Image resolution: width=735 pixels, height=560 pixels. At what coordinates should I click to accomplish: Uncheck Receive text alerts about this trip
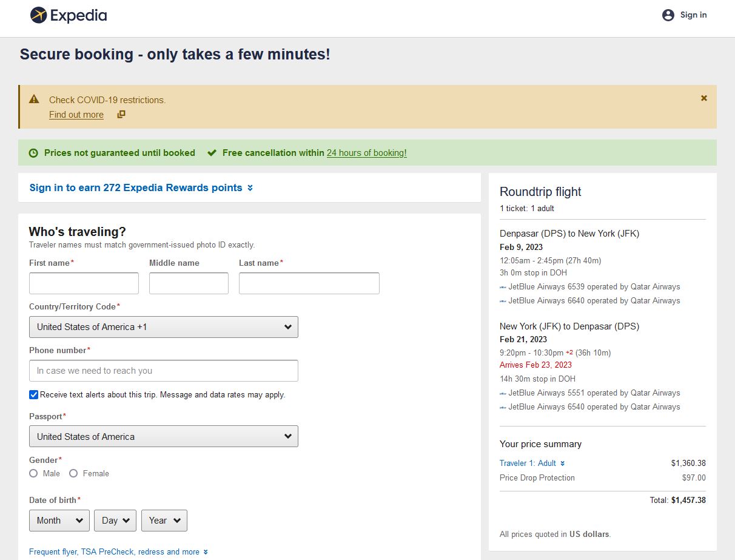coord(33,395)
